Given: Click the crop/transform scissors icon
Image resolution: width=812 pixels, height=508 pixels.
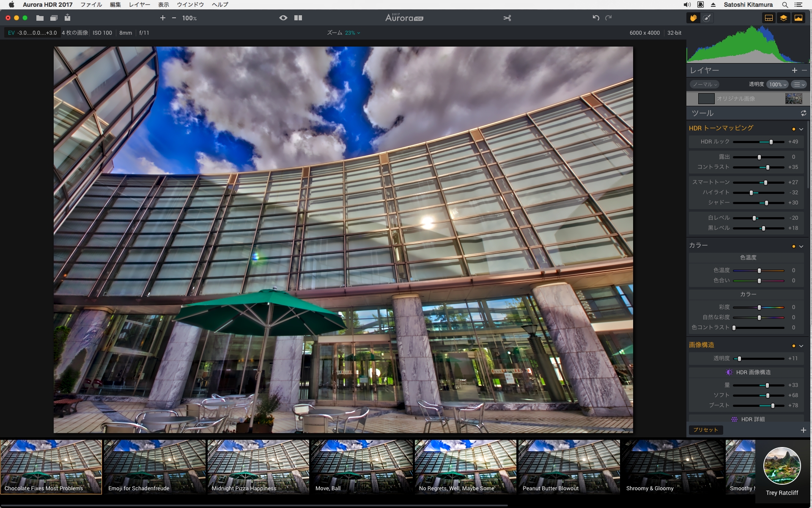Looking at the screenshot, I should point(507,18).
